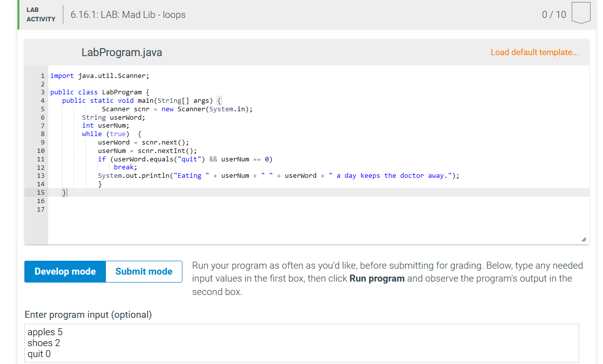Click the highlighted closing brace on line 15
Viewport: 603px width, 364px height.
point(64,192)
